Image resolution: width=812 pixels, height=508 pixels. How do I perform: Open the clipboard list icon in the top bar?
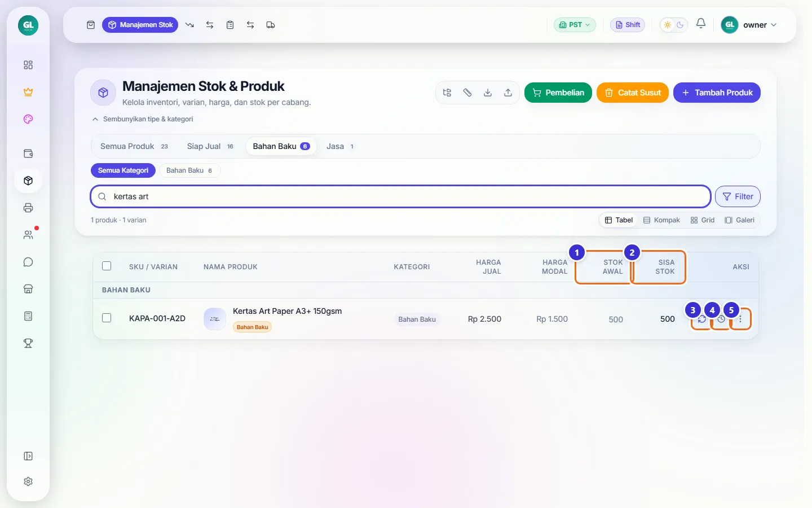tap(230, 25)
